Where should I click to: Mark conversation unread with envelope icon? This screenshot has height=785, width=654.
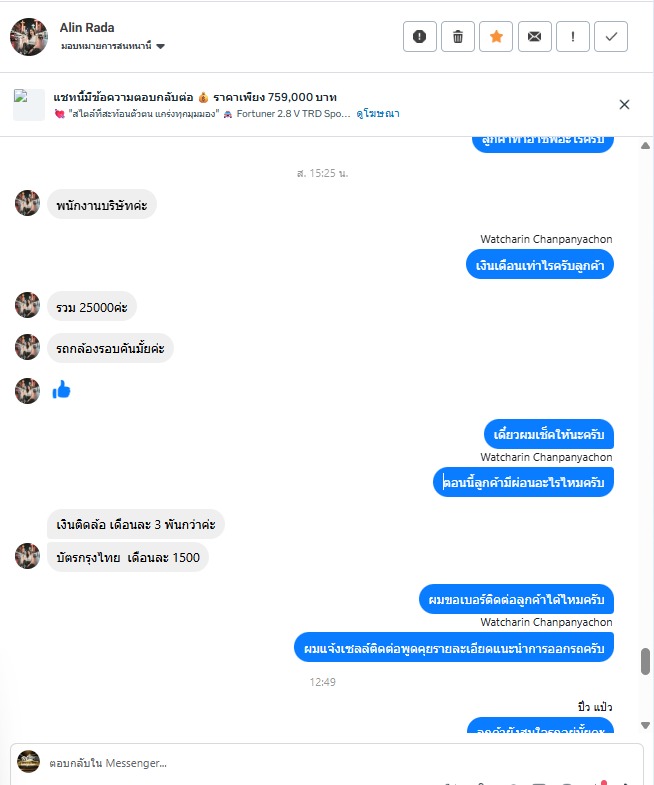pos(535,37)
